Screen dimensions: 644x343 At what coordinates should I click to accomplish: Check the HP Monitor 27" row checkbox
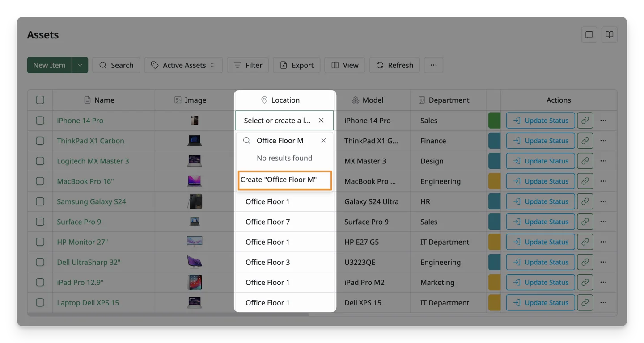(x=40, y=242)
